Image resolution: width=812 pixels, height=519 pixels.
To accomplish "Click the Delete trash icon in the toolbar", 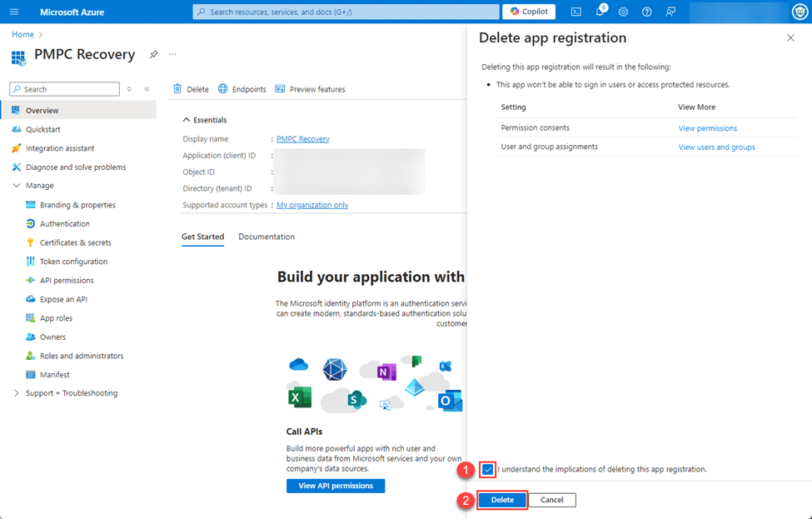I will point(177,89).
